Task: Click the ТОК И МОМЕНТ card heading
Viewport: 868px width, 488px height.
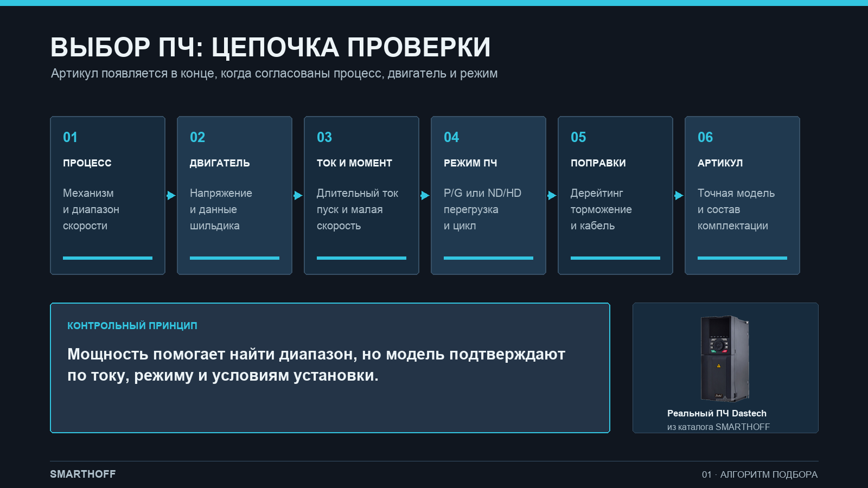Action: 354,163
